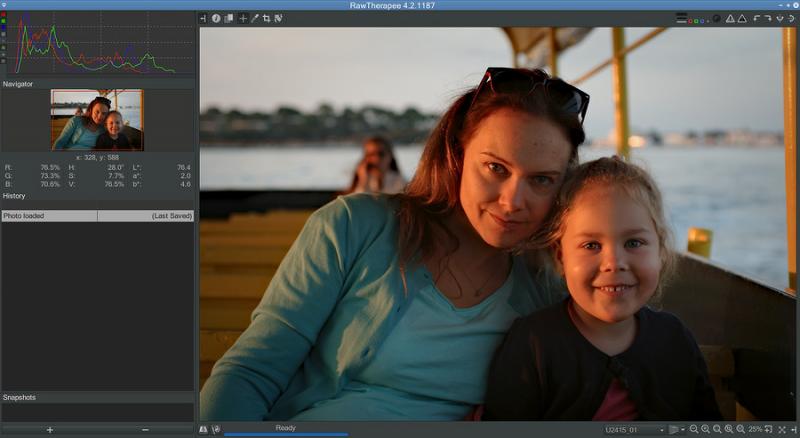The height and width of the screenshot is (438, 800).
Task: Toggle clipped shadows warning triangle
Action: (x=730, y=18)
